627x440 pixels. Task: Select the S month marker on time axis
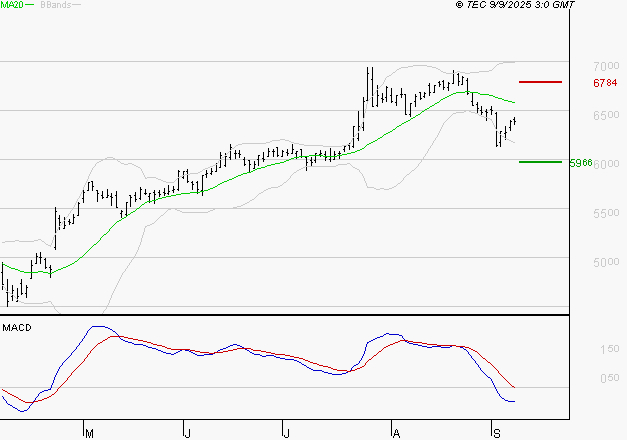pos(496,433)
